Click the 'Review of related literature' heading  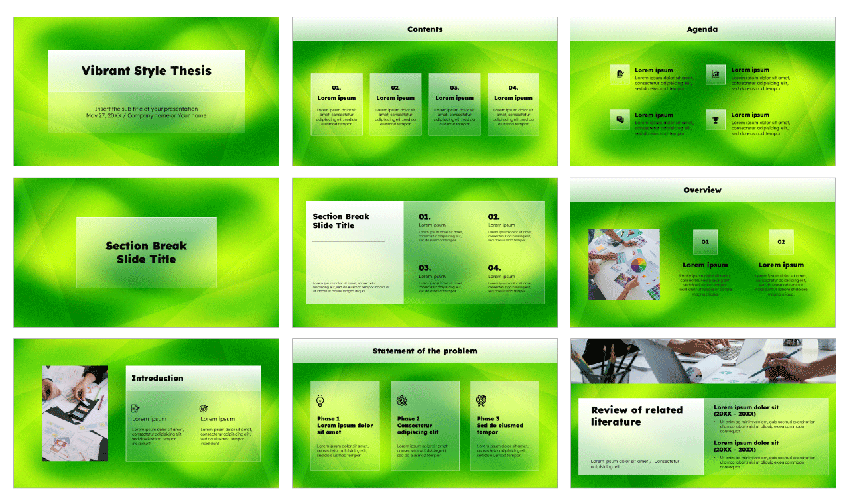click(637, 416)
